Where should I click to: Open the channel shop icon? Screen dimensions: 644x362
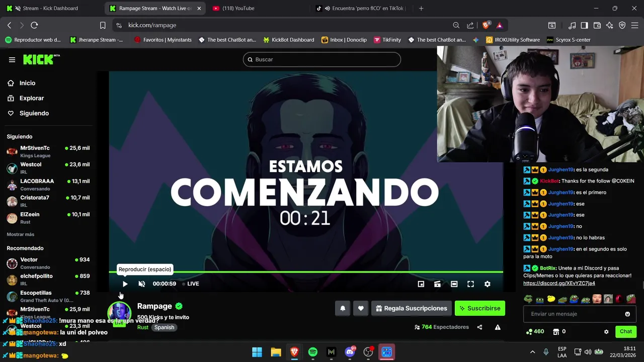tap(556, 332)
